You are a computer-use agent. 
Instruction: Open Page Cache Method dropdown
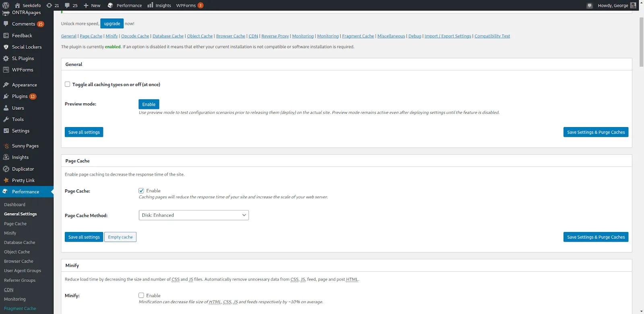point(194,215)
